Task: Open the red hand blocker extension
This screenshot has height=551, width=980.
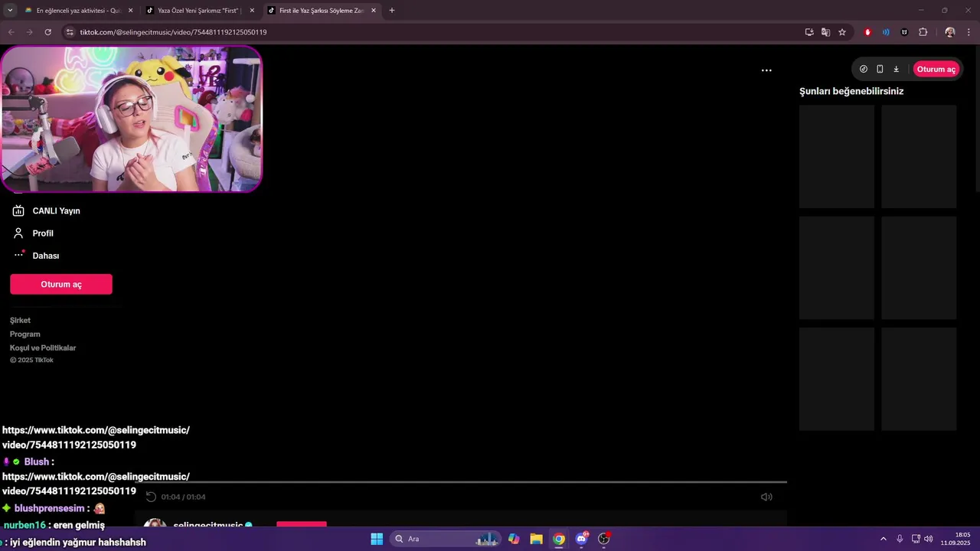Action: pos(867,32)
